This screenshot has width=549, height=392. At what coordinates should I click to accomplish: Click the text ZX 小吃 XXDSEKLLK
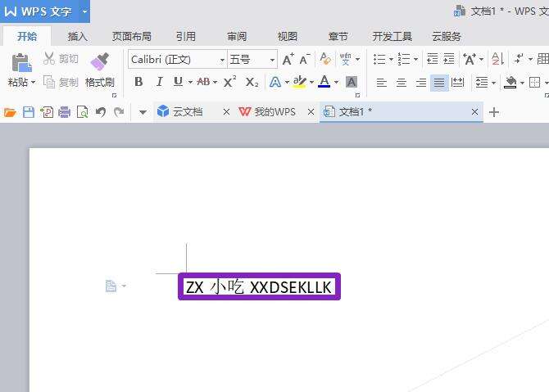coord(259,287)
